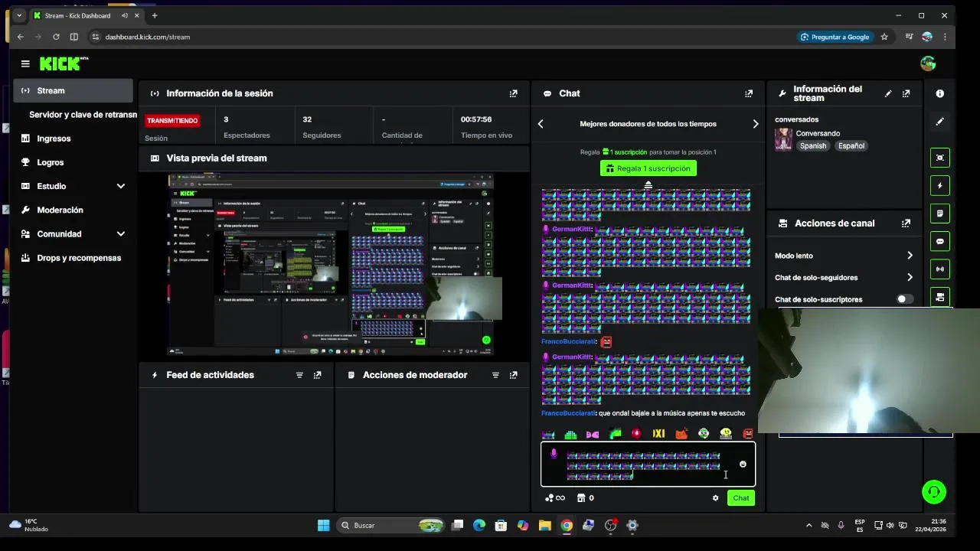Filter the Acciones de moderador list
The width and height of the screenshot is (980, 551).
495,375
